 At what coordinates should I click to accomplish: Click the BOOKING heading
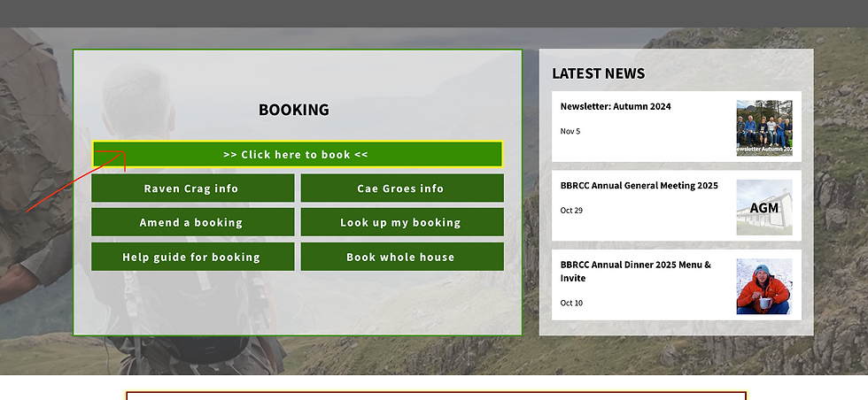(x=294, y=110)
